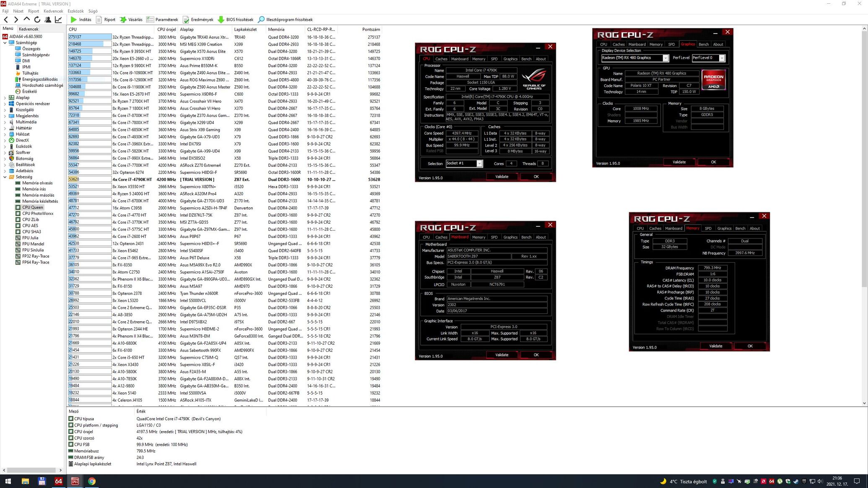Open File Explorer from the taskbar
Screen dimensions: 868x488
(25, 481)
